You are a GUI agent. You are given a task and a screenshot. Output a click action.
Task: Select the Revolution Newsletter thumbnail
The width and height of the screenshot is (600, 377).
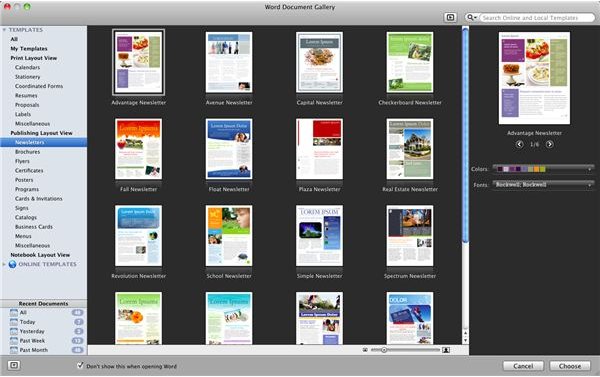tap(139, 236)
